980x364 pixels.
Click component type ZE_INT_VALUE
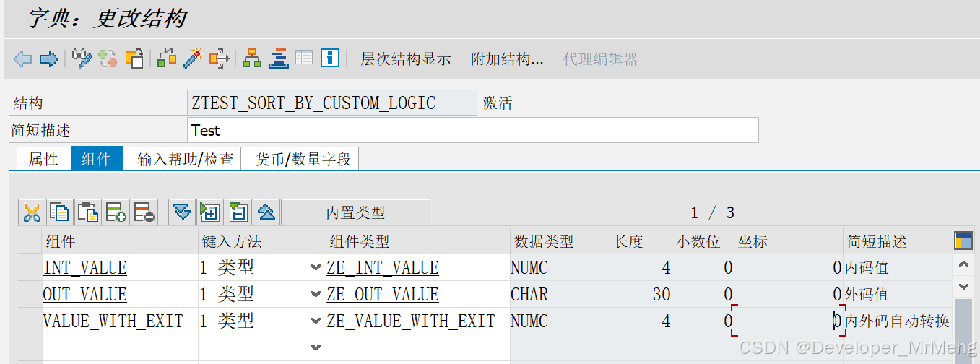pos(417,268)
